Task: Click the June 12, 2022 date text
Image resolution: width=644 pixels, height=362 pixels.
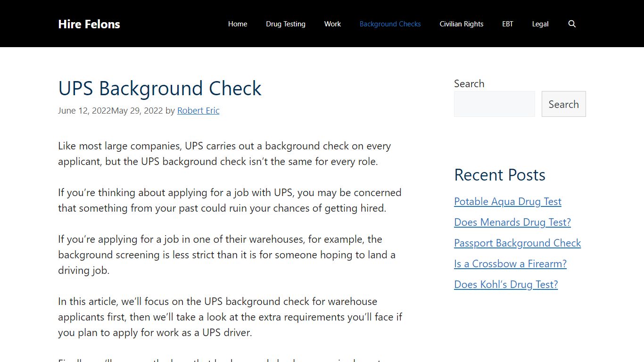Action: pos(84,111)
